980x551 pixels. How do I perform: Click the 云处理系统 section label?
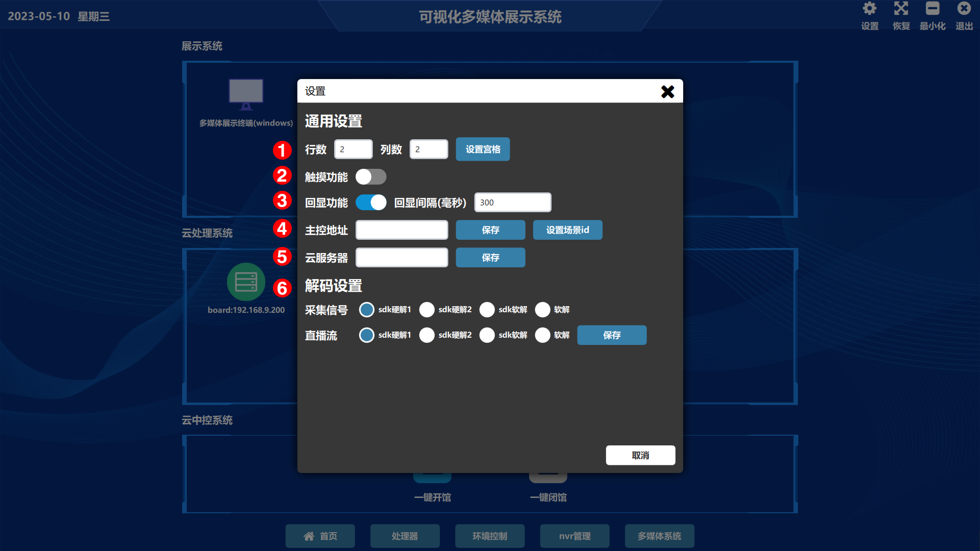click(x=207, y=233)
